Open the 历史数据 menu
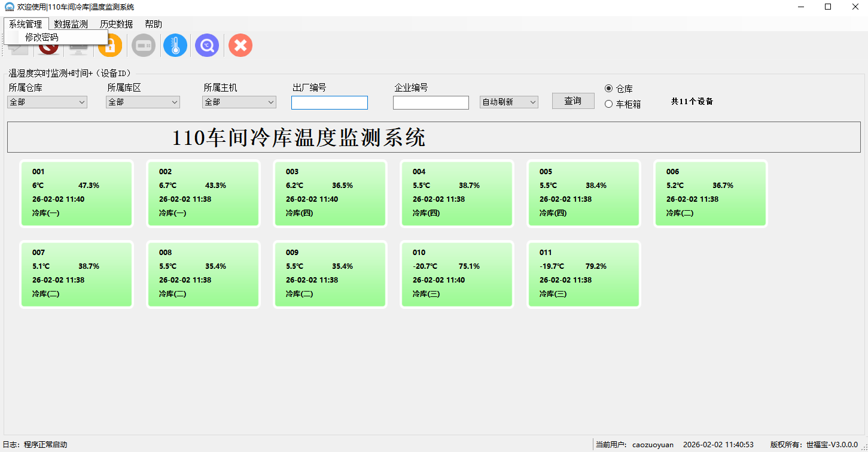 point(116,25)
